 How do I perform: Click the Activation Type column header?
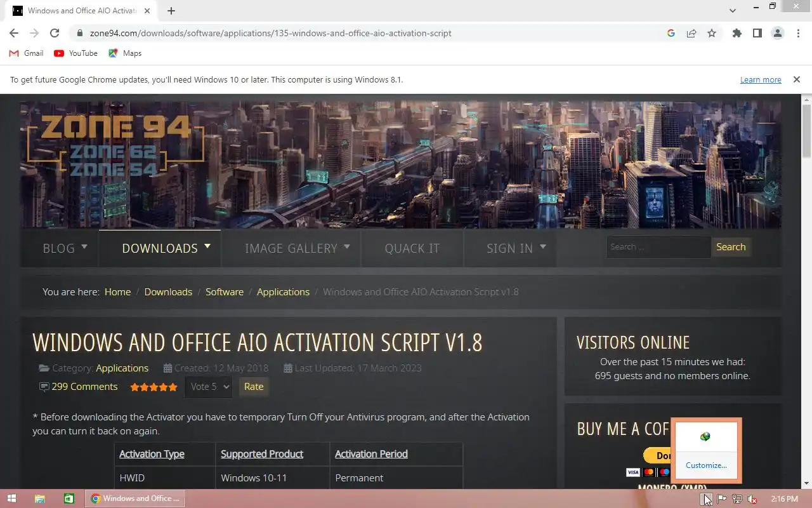152,454
